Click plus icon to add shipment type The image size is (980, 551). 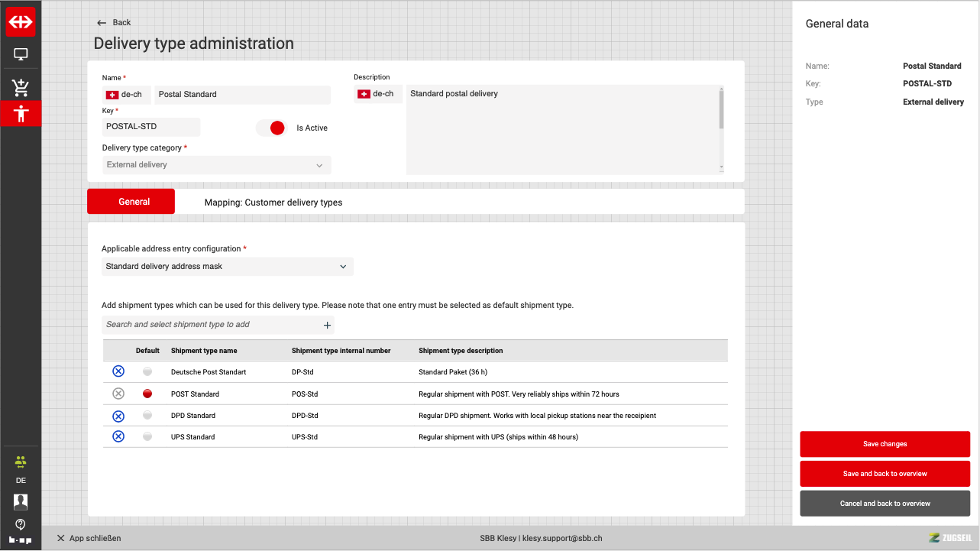pos(327,325)
